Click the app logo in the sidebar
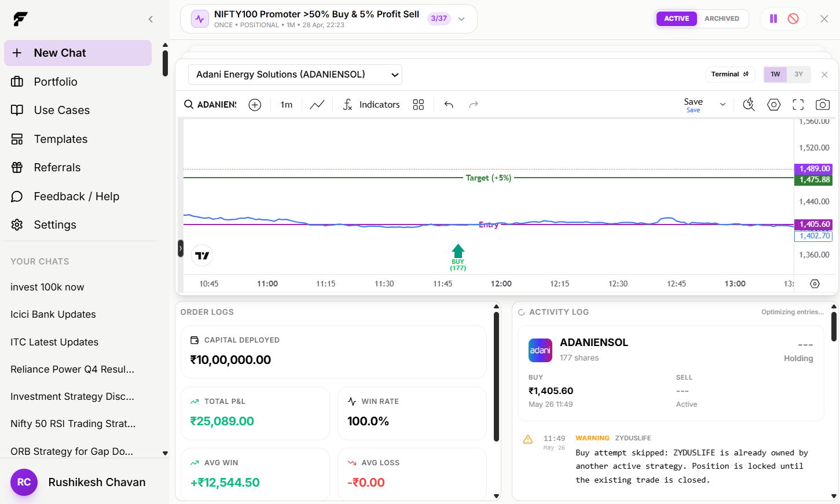Screen dimensions: 840x504 (x=20, y=19)
